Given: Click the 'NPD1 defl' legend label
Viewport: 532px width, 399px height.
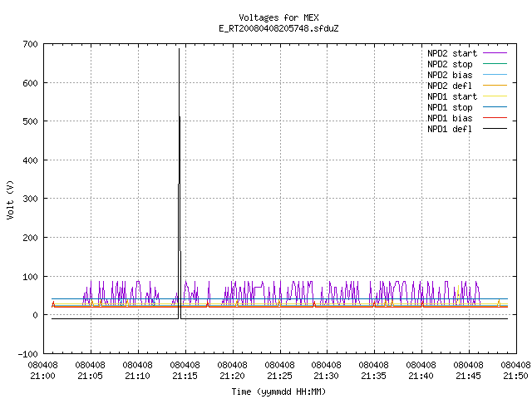Looking at the screenshot, I should (x=450, y=129).
